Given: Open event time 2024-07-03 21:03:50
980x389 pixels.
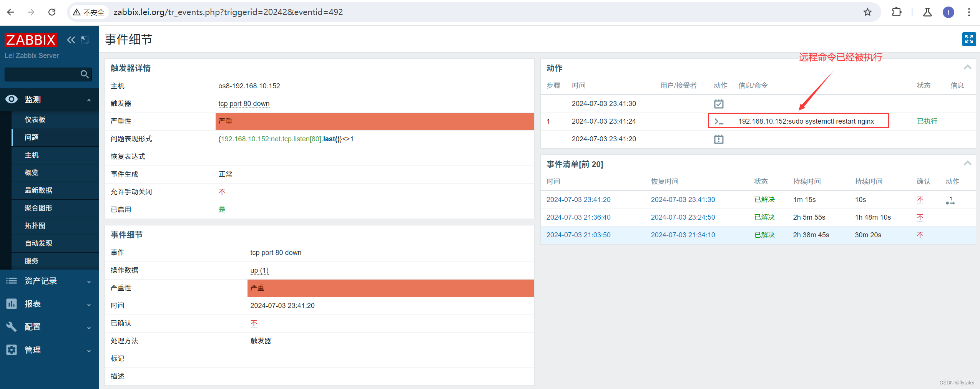Looking at the screenshot, I should tap(578, 235).
